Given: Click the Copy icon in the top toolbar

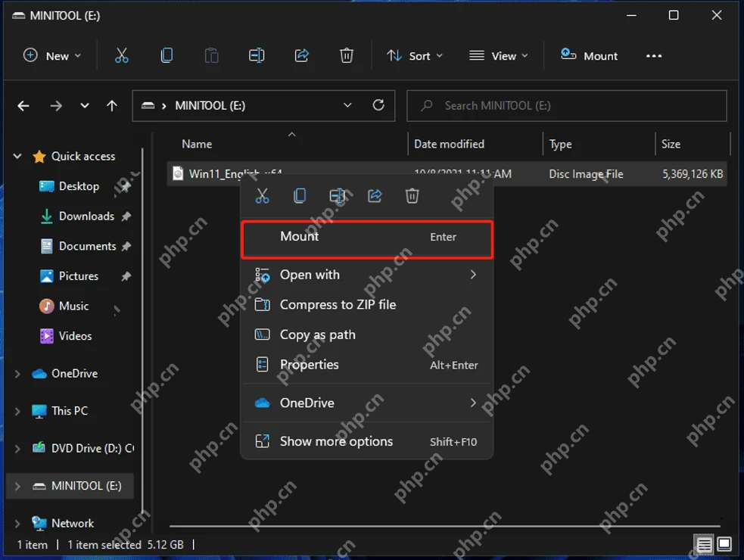Looking at the screenshot, I should tap(167, 55).
